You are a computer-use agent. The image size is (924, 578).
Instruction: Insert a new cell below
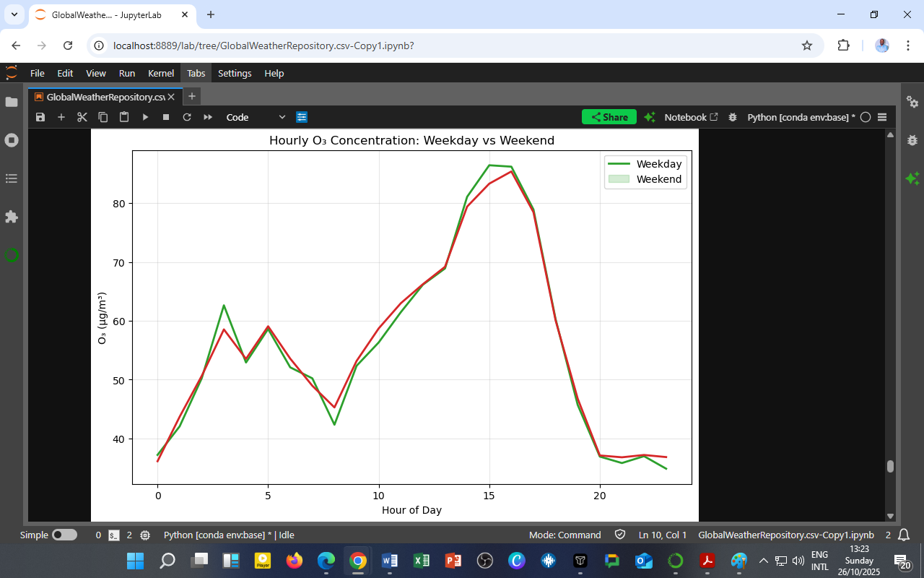pyautogui.click(x=61, y=117)
